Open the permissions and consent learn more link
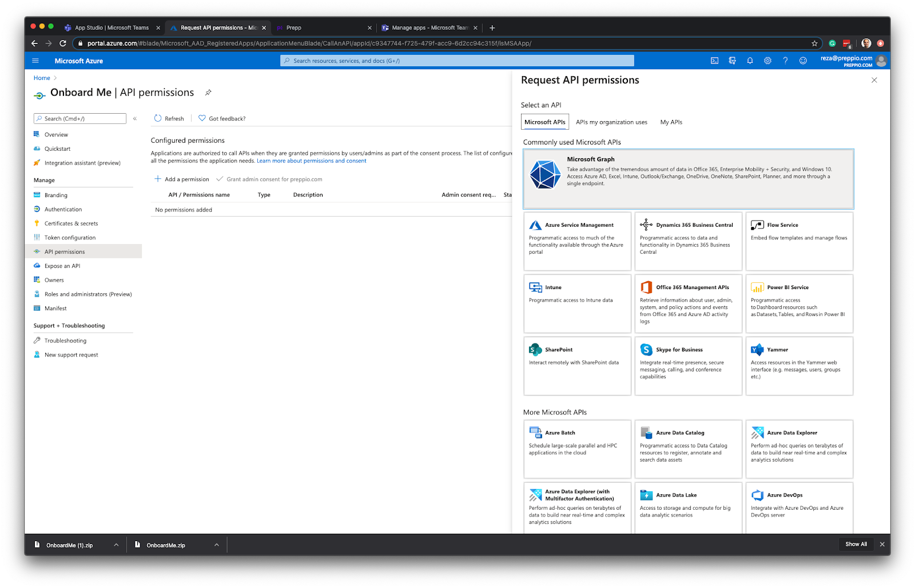This screenshot has height=588, width=915. point(312,161)
